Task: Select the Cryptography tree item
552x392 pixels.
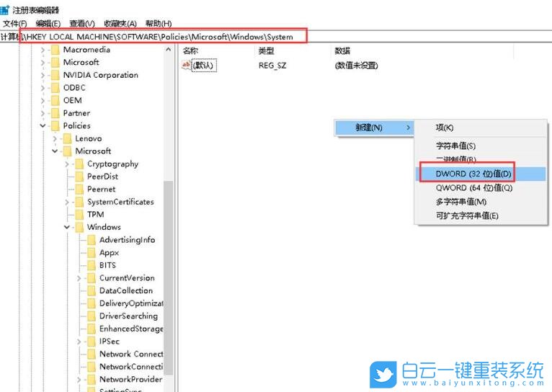Action: click(x=112, y=164)
